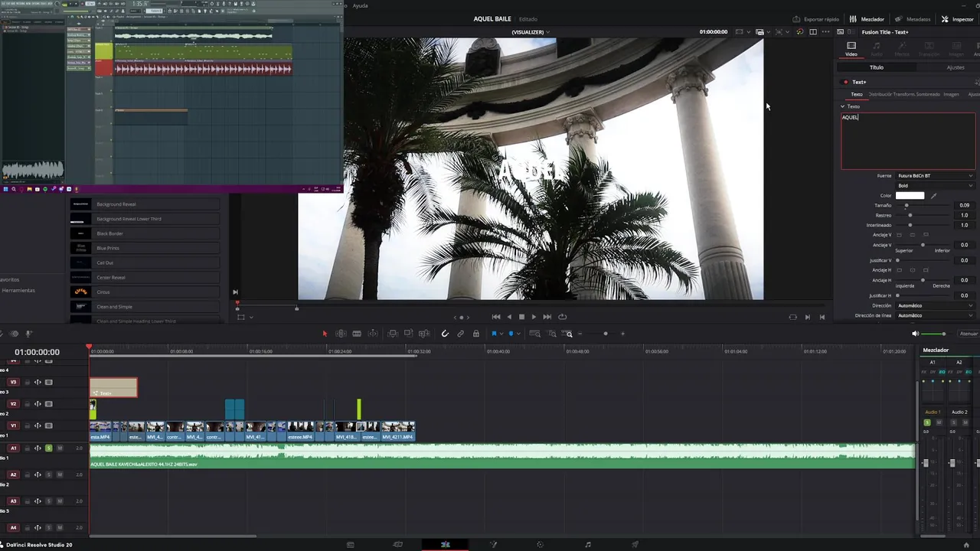Activate the Trim edit mode tool

click(341, 334)
